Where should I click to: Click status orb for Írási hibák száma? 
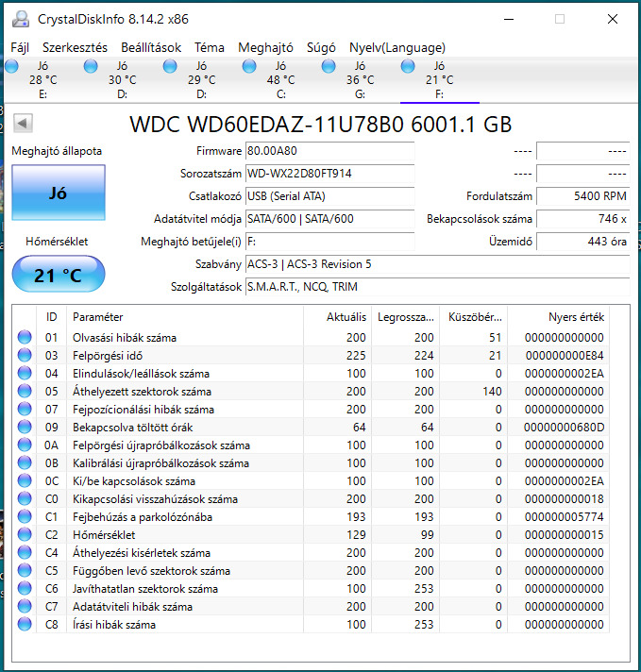pos(25,624)
